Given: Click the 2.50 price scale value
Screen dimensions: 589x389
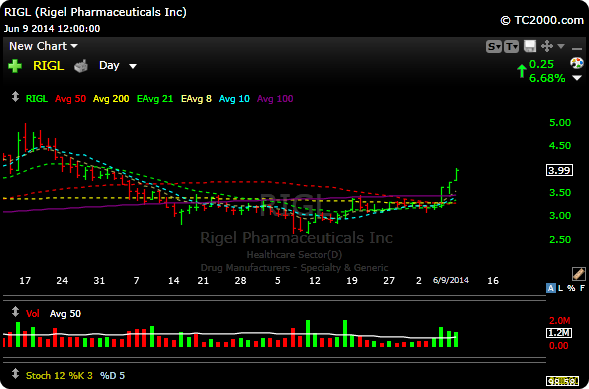Looking at the screenshot, I should tap(560, 240).
